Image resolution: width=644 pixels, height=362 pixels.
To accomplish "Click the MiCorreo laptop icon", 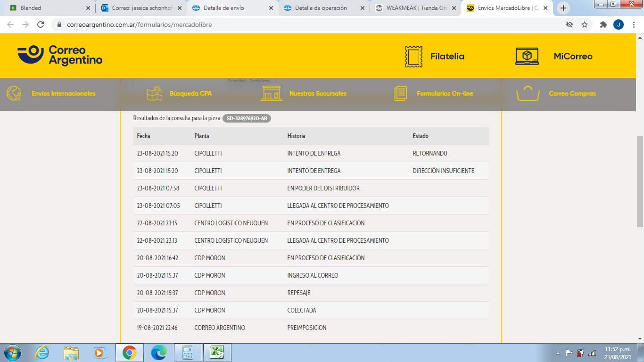I will click(527, 57).
